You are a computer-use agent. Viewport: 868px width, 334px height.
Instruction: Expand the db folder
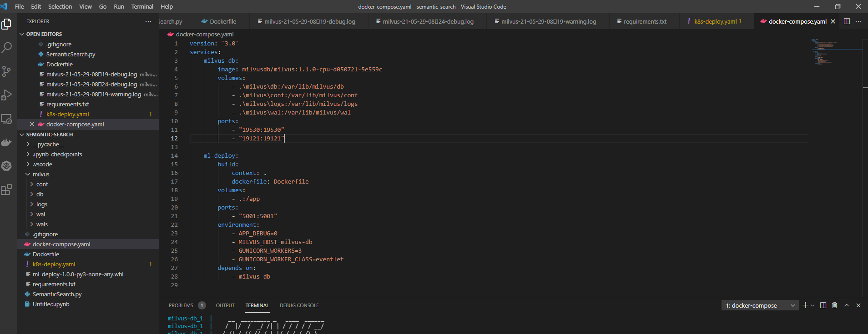31,194
